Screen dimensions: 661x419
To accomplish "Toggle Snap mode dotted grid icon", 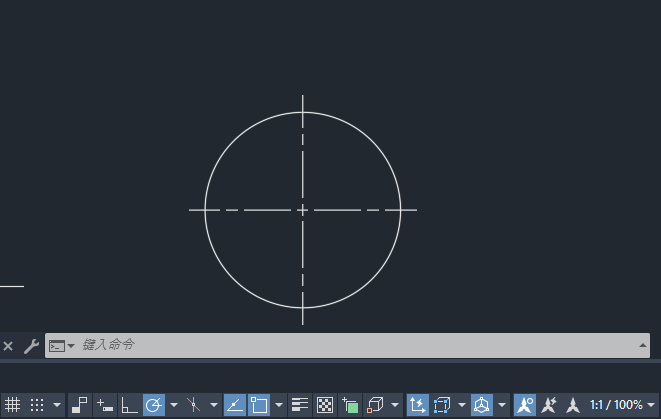I will pyautogui.click(x=37, y=405).
